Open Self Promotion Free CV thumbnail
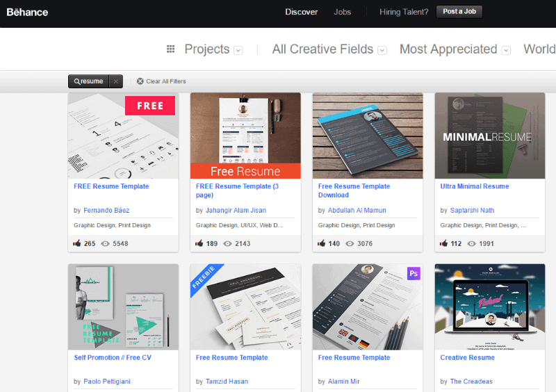Image resolution: width=556 pixels, height=392 pixels. 123,307
